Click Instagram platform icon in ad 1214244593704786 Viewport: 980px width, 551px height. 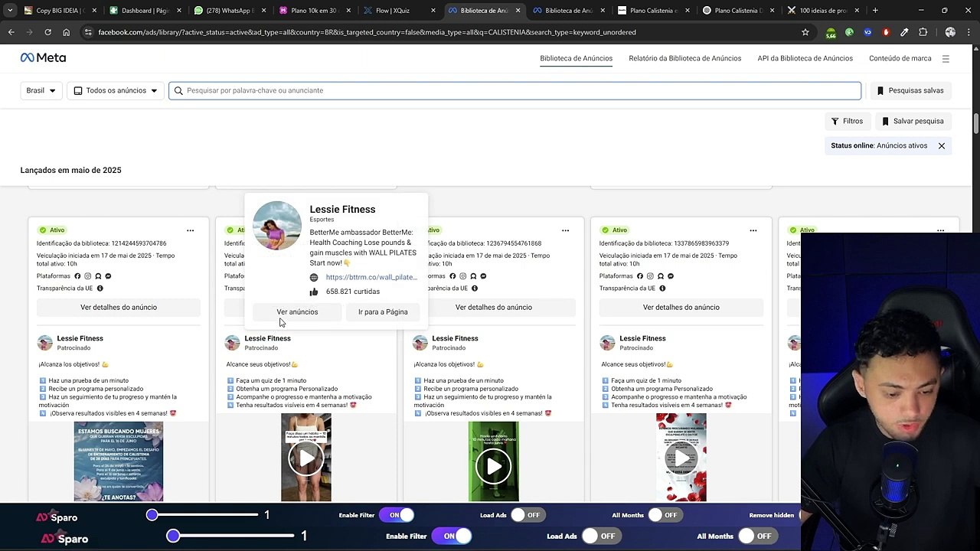click(x=88, y=275)
